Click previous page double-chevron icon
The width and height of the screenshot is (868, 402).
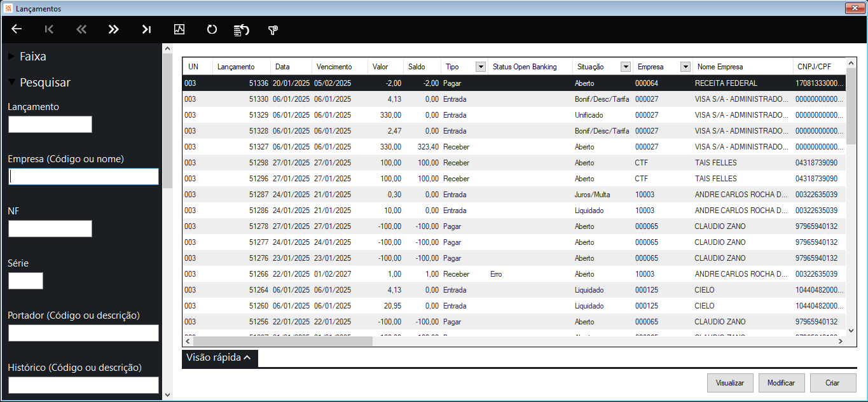[x=81, y=29]
